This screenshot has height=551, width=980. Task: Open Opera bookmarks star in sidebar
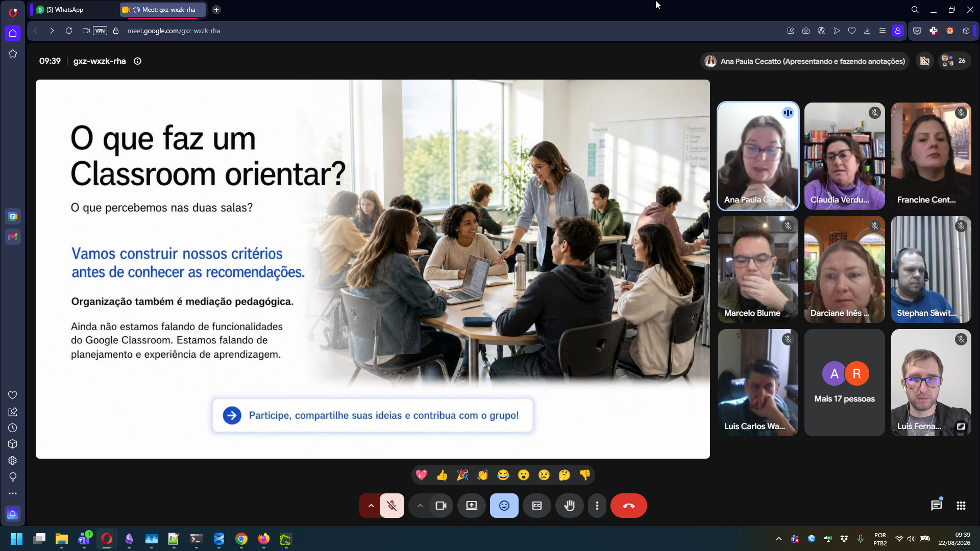[x=13, y=54]
